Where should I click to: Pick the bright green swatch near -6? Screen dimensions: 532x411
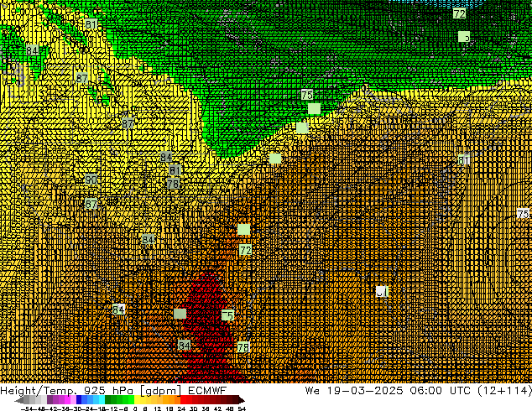coord(131,400)
